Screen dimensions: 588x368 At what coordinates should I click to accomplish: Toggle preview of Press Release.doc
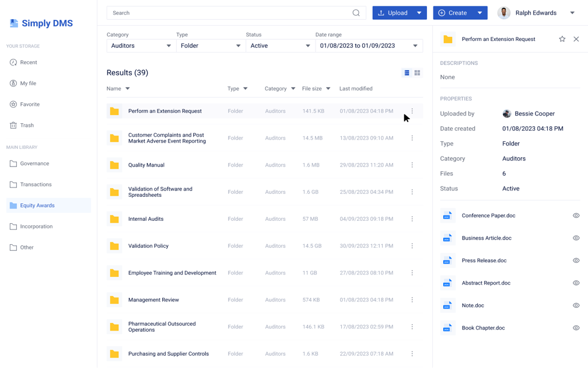(576, 261)
